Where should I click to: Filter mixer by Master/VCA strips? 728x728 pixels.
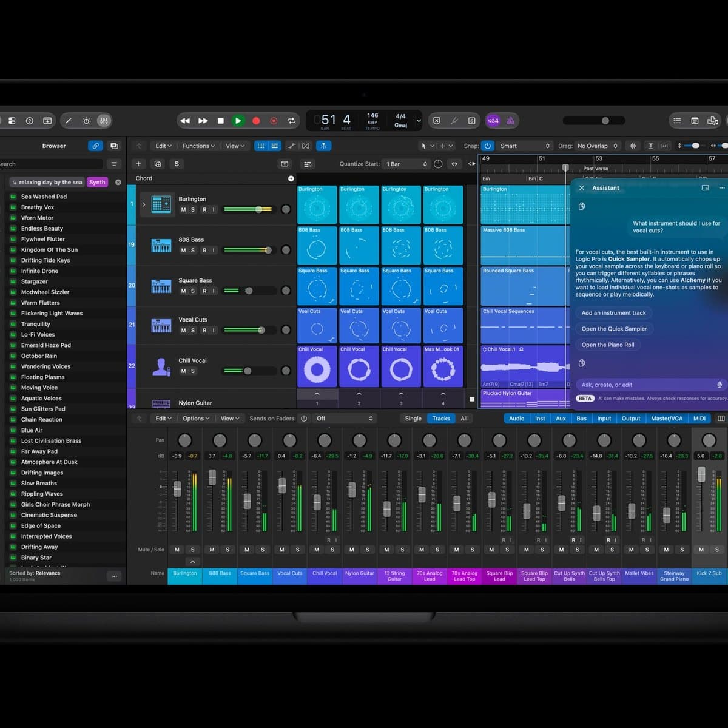667,418
